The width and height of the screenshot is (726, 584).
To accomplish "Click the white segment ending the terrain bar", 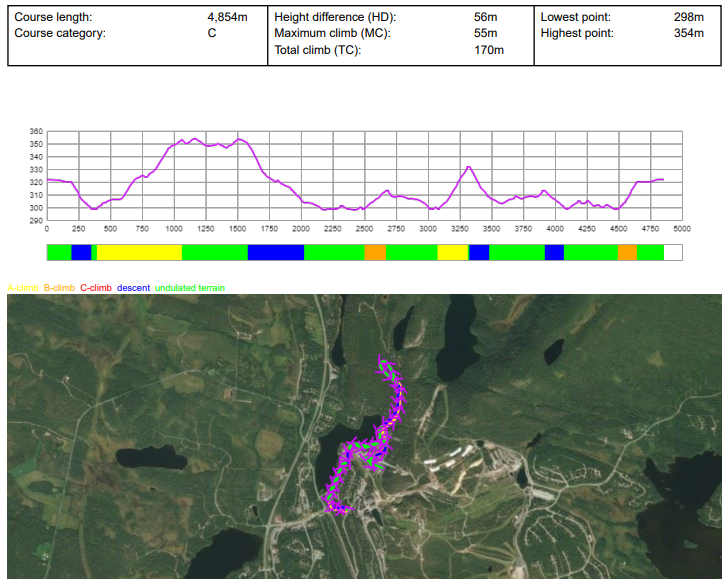I will [x=673, y=252].
